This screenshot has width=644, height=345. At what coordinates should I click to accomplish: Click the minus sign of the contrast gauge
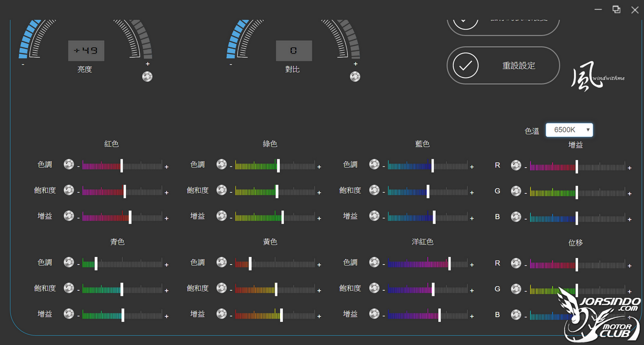click(x=231, y=64)
